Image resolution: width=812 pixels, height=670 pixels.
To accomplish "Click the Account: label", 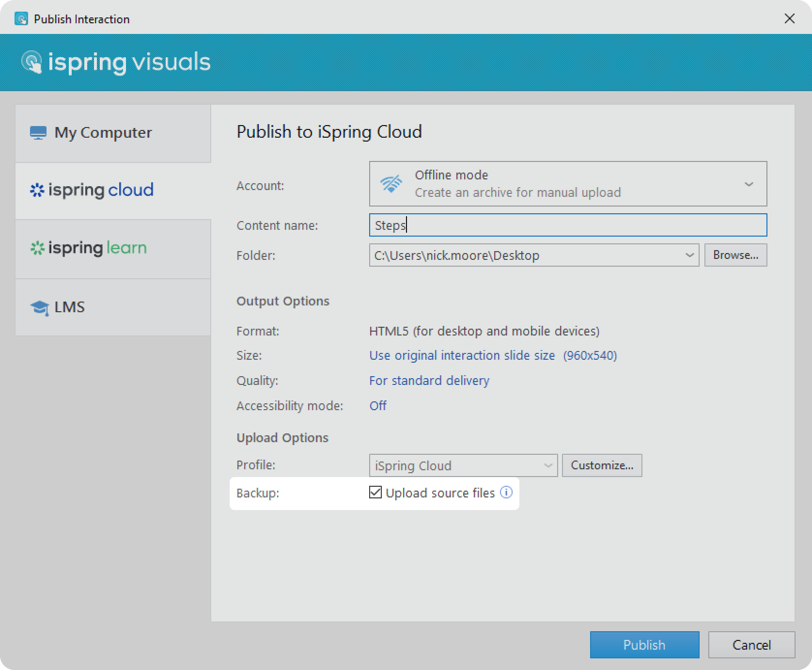I will [260, 186].
